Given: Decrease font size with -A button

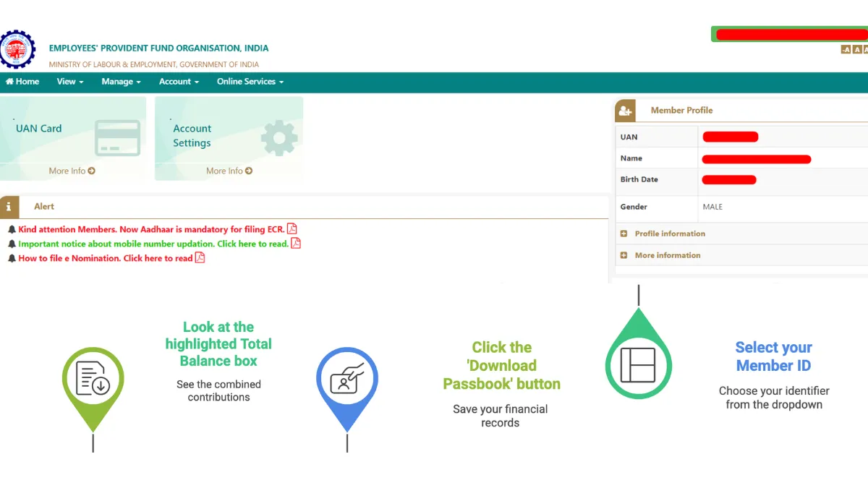Looking at the screenshot, I should (x=846, y=49).
